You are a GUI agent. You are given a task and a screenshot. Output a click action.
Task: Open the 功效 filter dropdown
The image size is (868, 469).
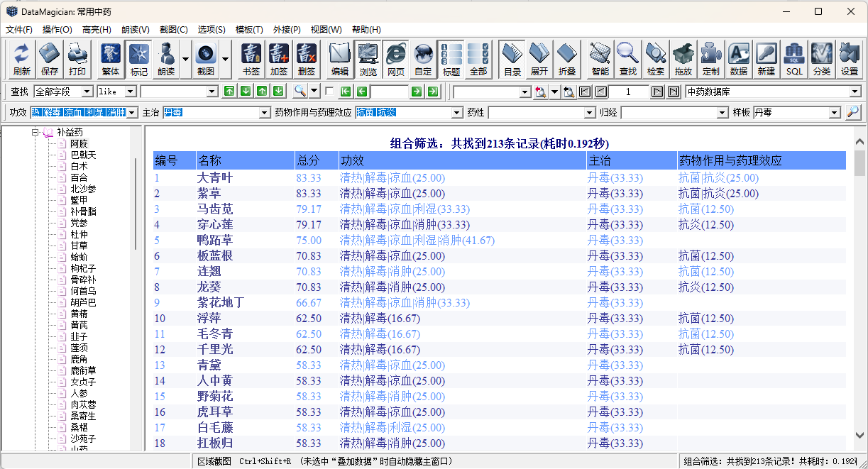132,113
